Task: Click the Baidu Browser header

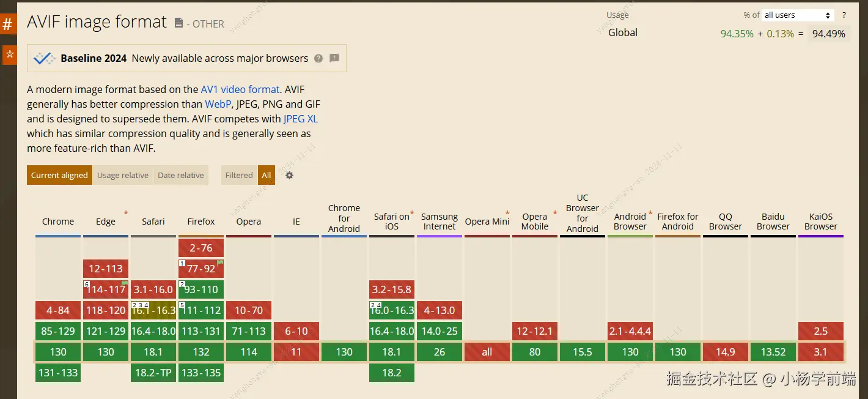Action: coord(773,222)
